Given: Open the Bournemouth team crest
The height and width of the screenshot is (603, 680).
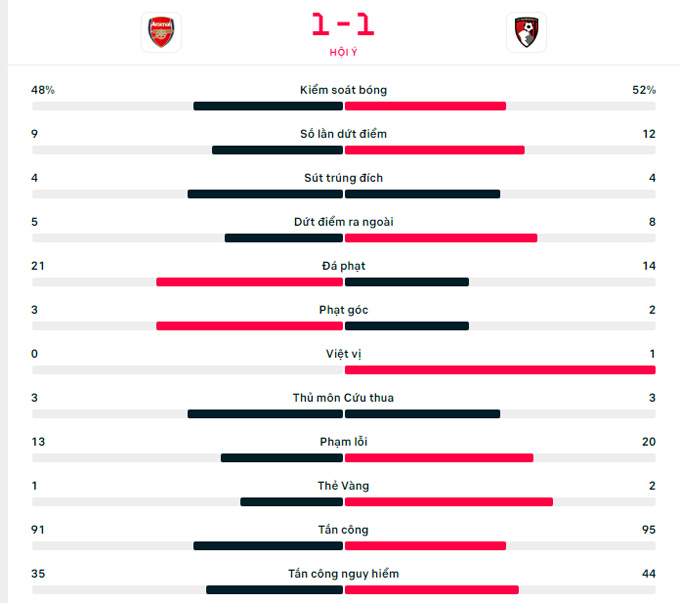Looking at the screenshot, I should pos(526,33).
